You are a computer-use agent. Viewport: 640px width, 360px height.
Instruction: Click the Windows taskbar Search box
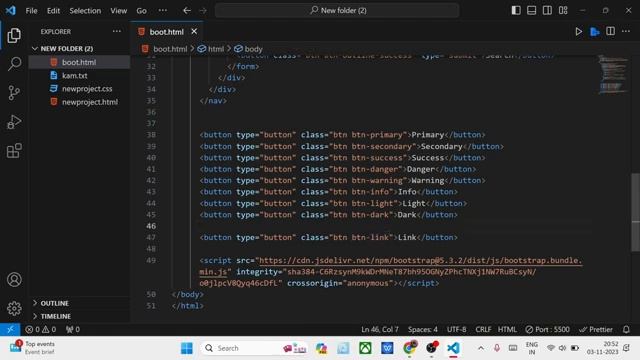(255, 348)
